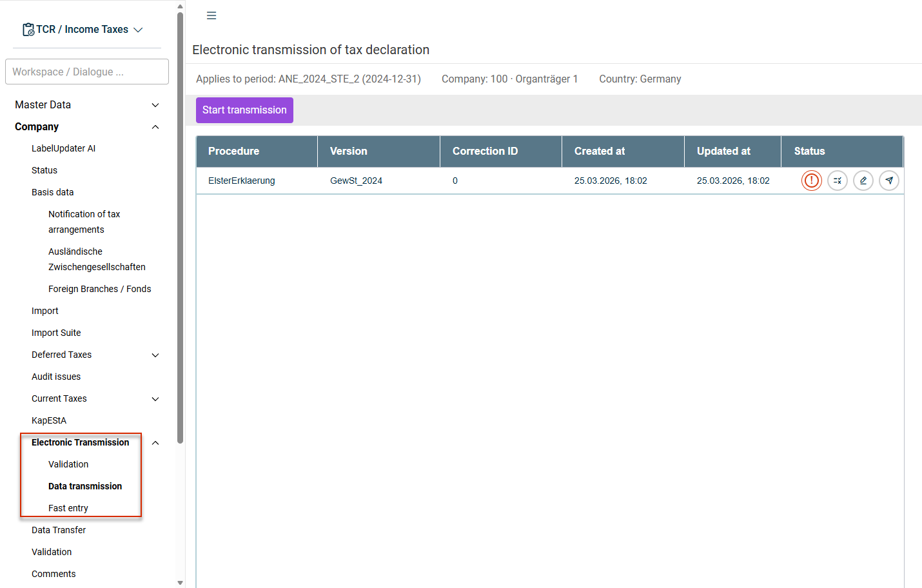Expand Current Taxes submenu
The height and width of the screenshot is (588, 922).
tap(155, 399)
